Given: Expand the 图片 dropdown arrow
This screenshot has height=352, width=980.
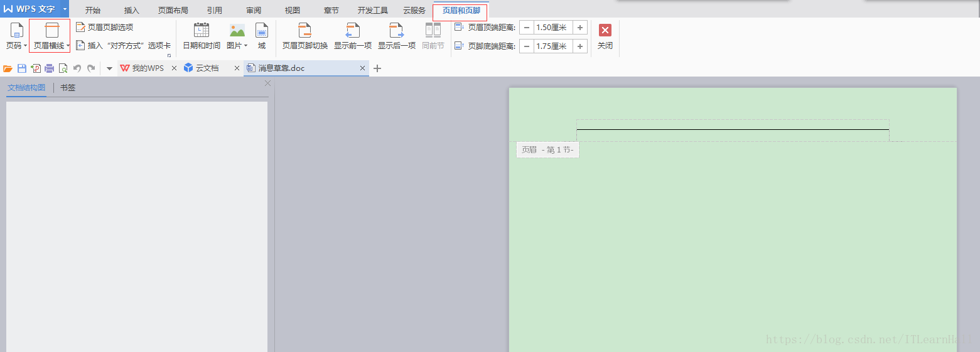Looking at the screenshot, I should [x=246, y=46].
